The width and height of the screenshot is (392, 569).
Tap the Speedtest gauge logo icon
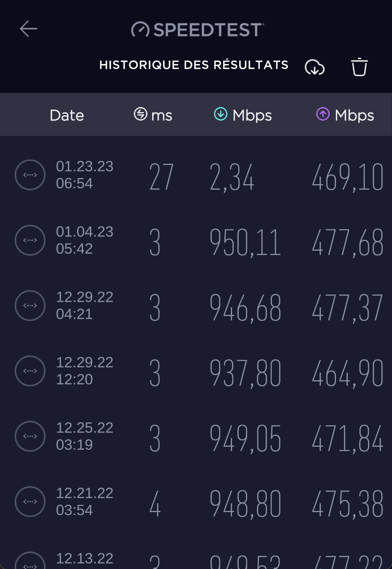[140, 30]
